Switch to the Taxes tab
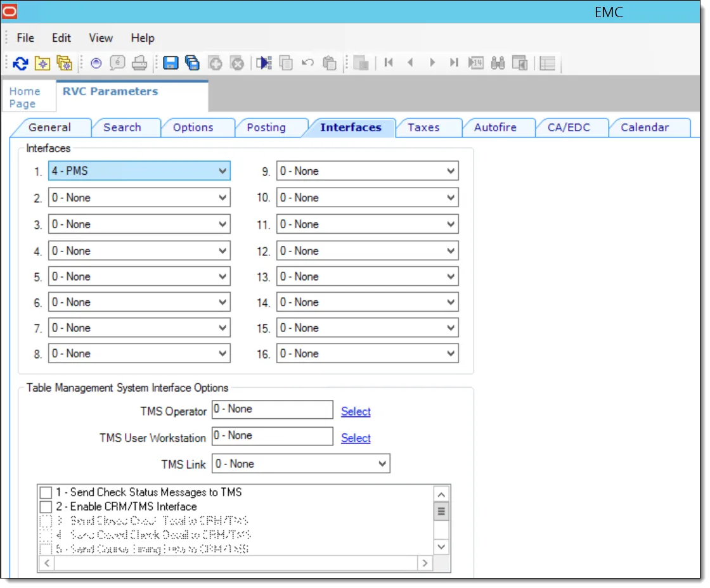 coord(423,127)
